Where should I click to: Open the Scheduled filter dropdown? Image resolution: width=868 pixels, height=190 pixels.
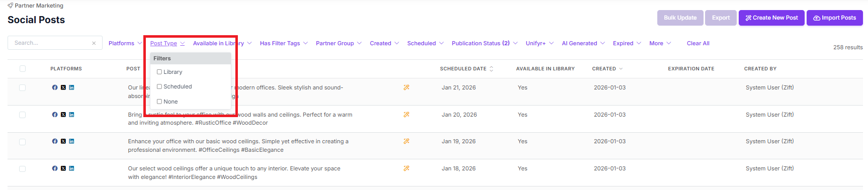pos(425,43)
